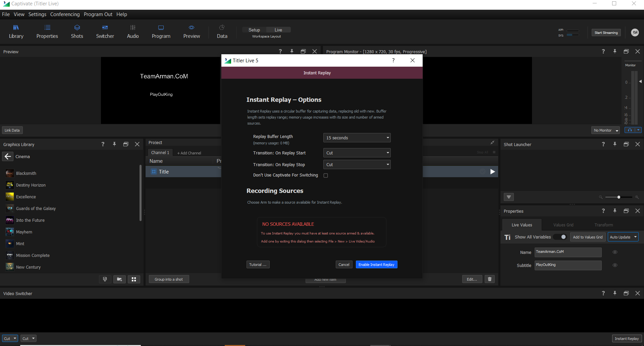The height and width of the screenshot is (346, 644).
Task: Click Add Channel in Project panel
Action: [189, 153]
